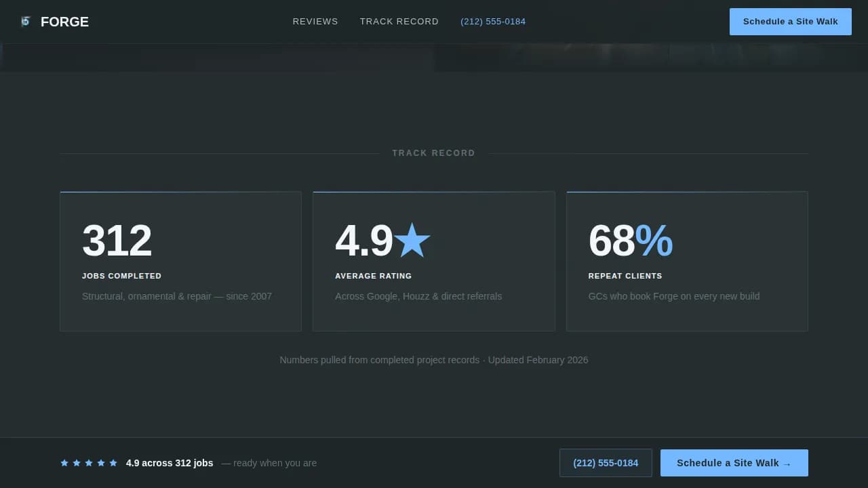The height and width of the screenshot is (488, 868).
Task: Click the FORGE brand name
Action: pos(64,22)
